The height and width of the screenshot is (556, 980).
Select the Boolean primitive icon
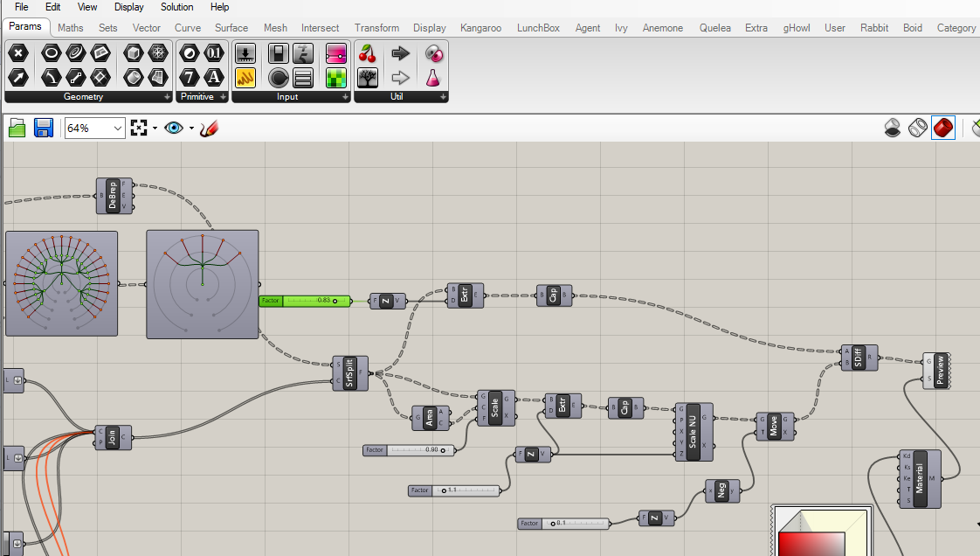[x=190, y=53]
